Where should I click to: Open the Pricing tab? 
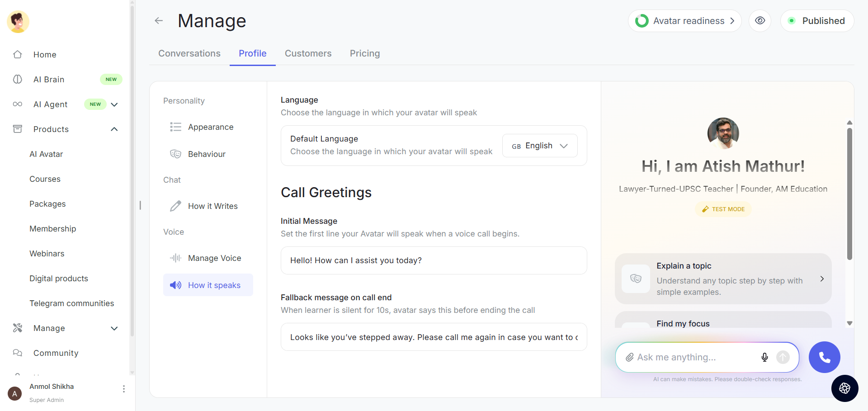point(365,53)
